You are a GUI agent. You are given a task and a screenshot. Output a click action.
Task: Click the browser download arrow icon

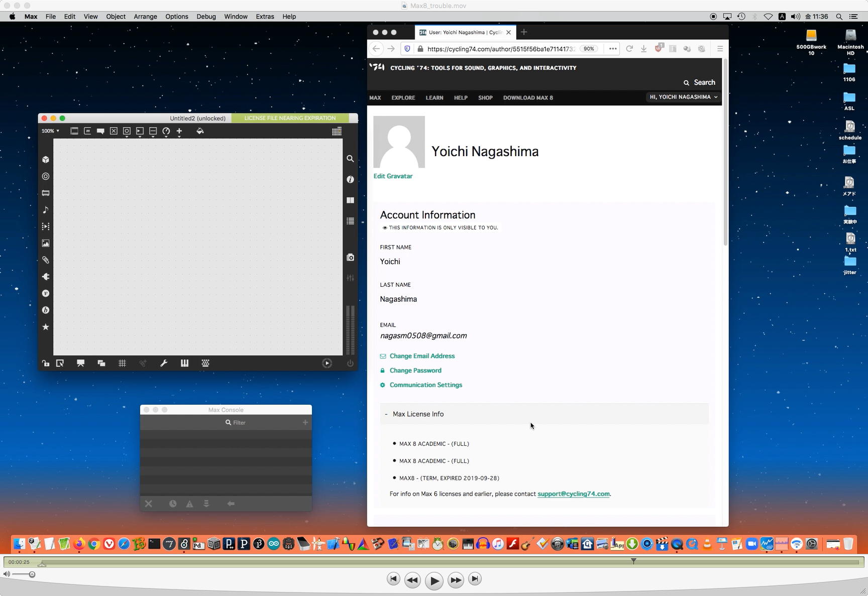point(643,49)
